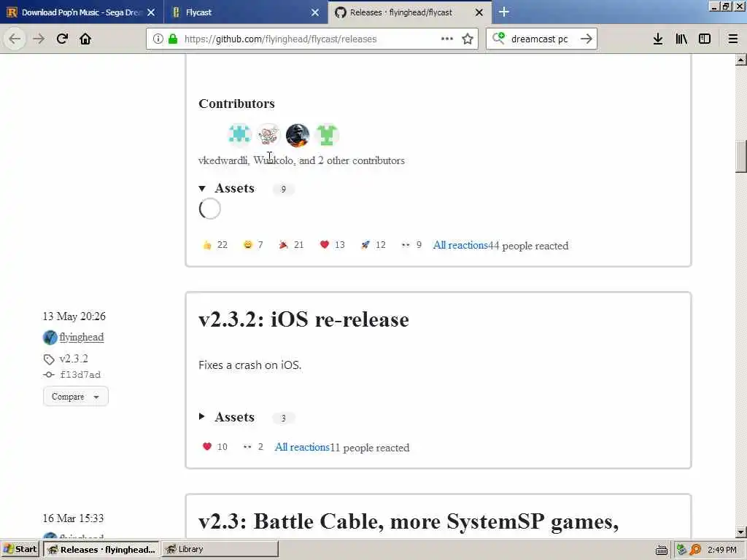The width and height of the screenshot is (747, 560).
Task: Toggle the hooray reaction with 21
Action: (x=291, y=245)
